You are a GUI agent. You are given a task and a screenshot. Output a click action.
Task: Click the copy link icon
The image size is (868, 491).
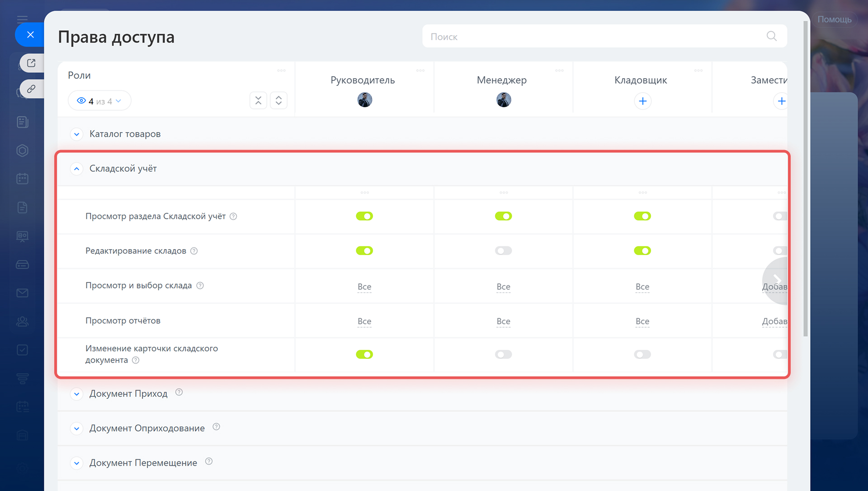pyautogui.click(x=31, y=89)
